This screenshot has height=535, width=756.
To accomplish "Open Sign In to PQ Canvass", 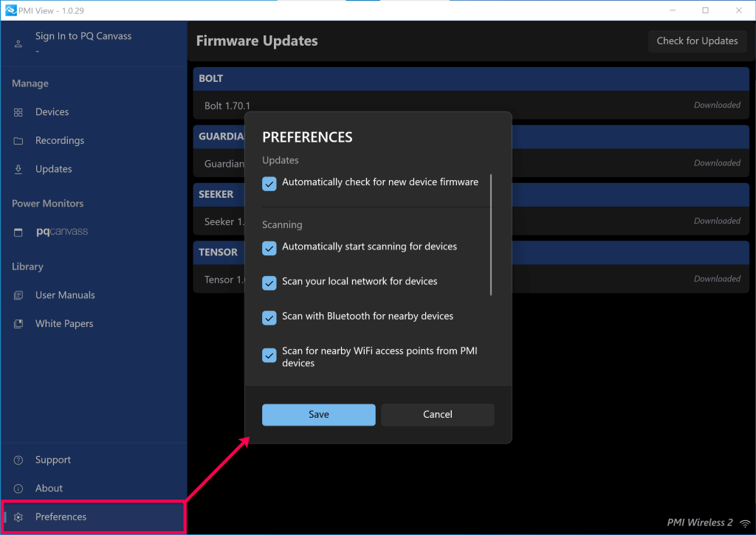I will pyautogui.click(x=83, y=35).
